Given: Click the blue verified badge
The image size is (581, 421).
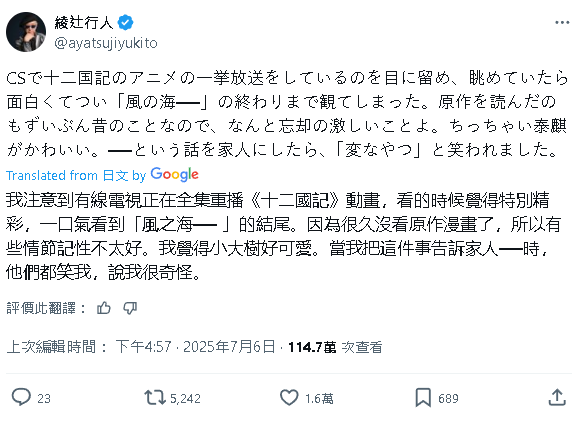Looking at the screenshot, I should (125, 23).
